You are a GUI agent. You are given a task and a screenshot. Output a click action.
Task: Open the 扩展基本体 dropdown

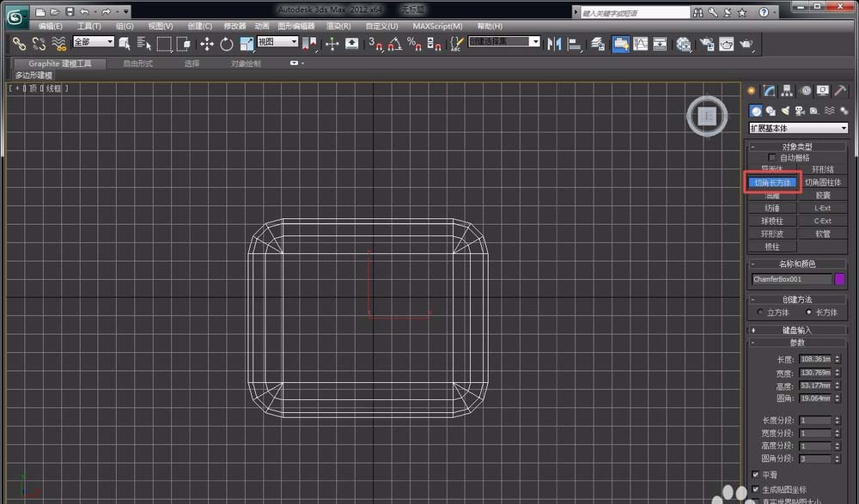click(x=798, y=128)
